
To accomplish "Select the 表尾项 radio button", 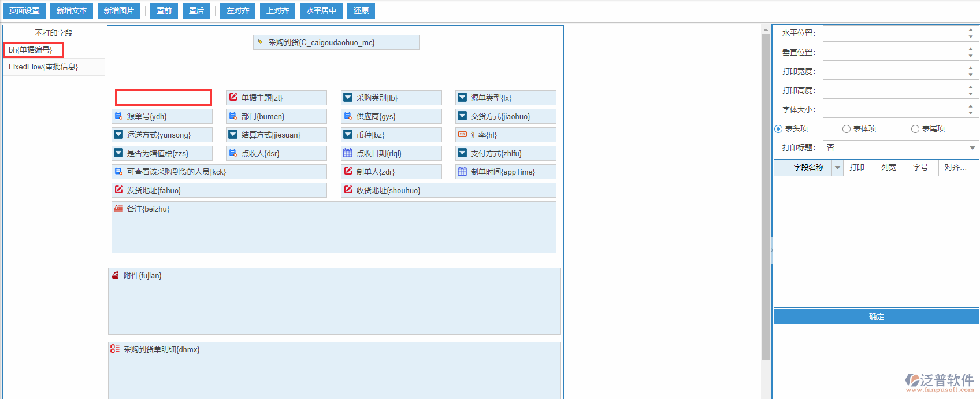I will point(915,129).
